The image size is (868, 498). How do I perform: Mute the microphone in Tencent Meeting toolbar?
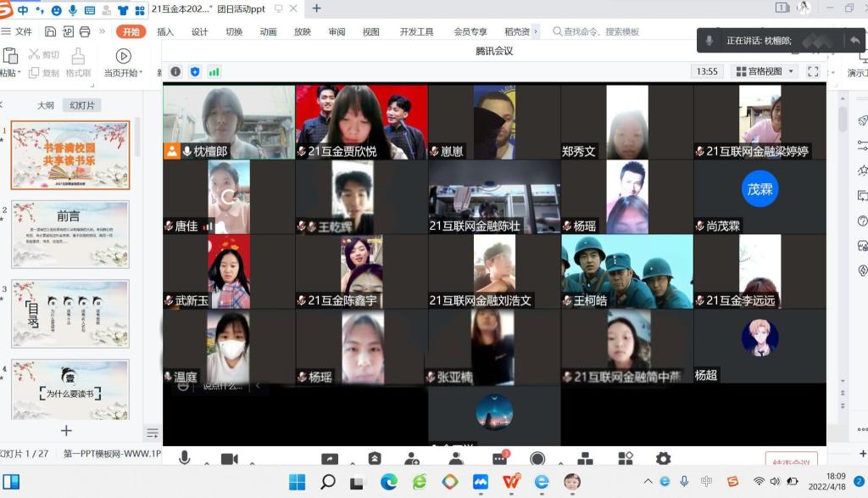point(184,458)
